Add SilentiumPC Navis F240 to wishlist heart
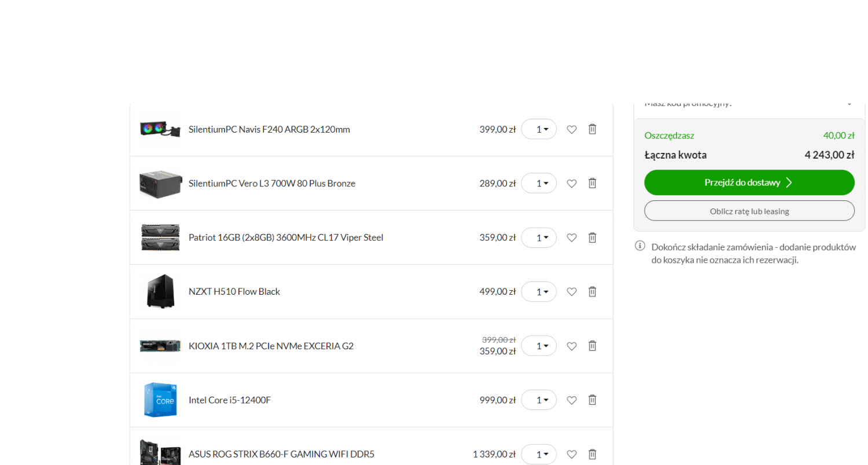Viewport: 868px width, 465px height. pyautogui.click(x=571, y=130)
